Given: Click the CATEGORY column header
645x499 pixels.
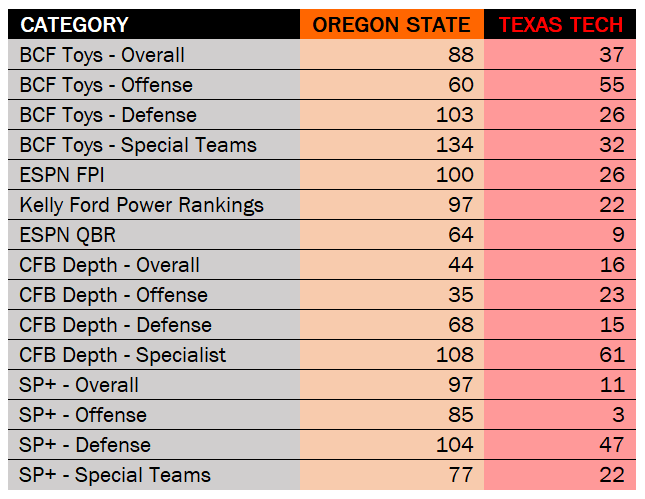Looking at the screenshot, I should pos(74,25).
